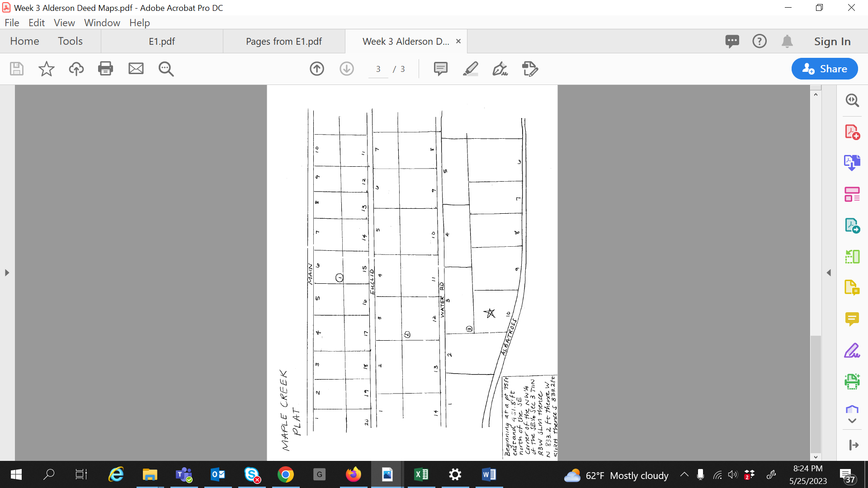This screenshot has width=868, height=488.
Task: Add this document to favorites
Action: coord(46,69)
